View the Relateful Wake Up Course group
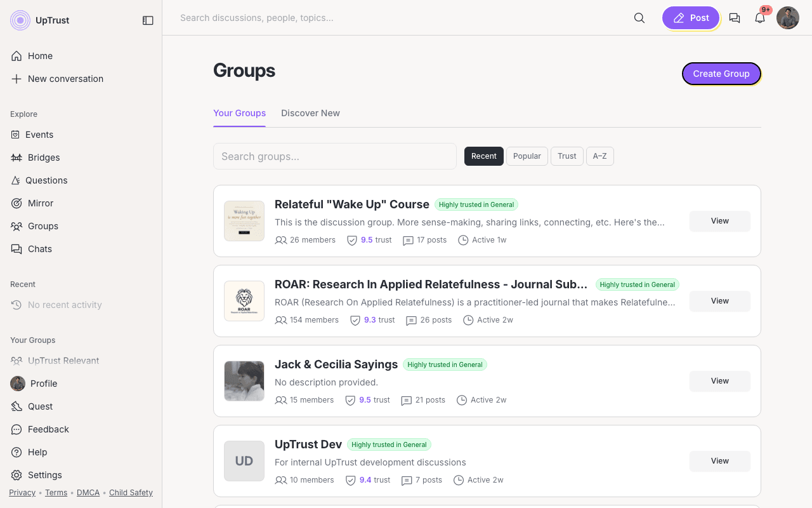Viewport: 812px width, 508px height. [720, 221]
